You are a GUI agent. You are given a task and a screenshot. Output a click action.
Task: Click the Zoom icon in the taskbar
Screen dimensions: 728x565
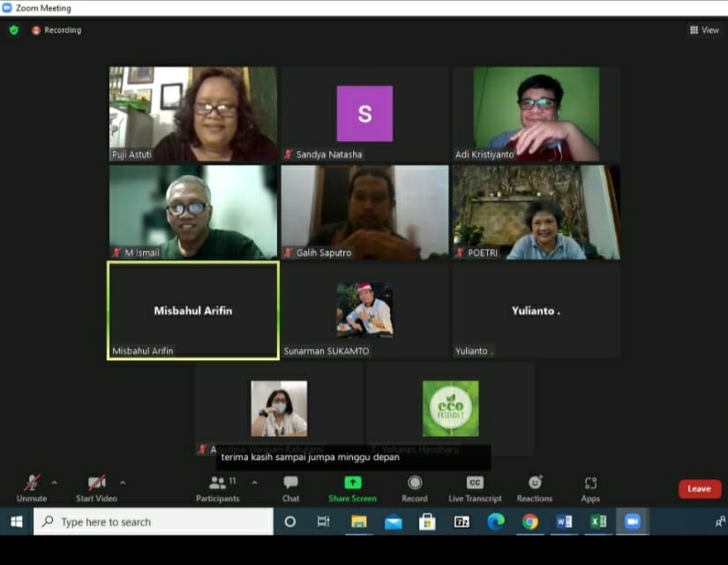(633, 522)
